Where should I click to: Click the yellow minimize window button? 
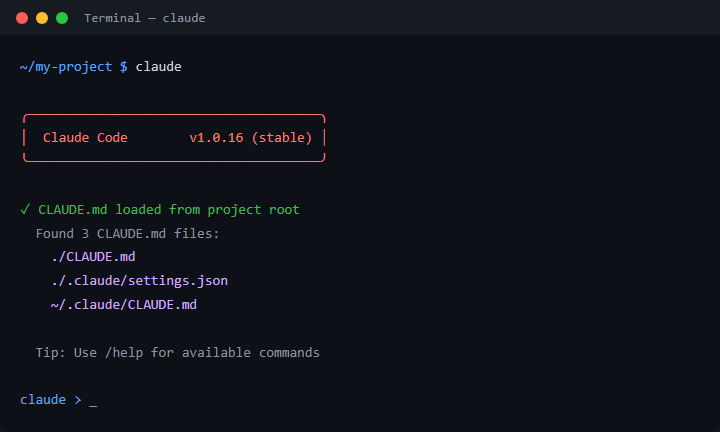click(42, 18)
